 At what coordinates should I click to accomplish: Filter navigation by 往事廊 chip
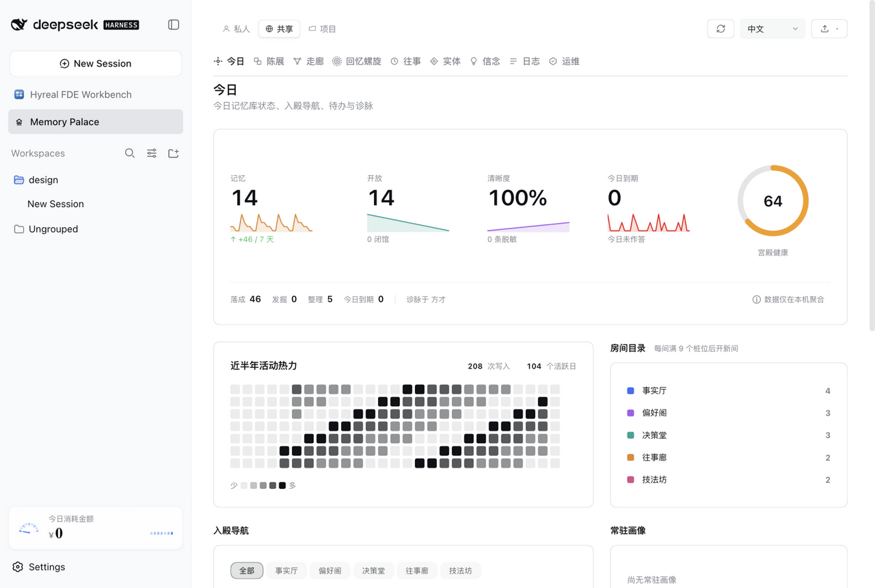tap(417, 570)
